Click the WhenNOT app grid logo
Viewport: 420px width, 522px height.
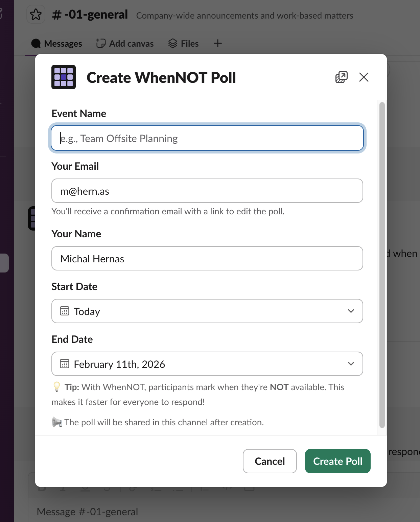(x=64, y=77)
